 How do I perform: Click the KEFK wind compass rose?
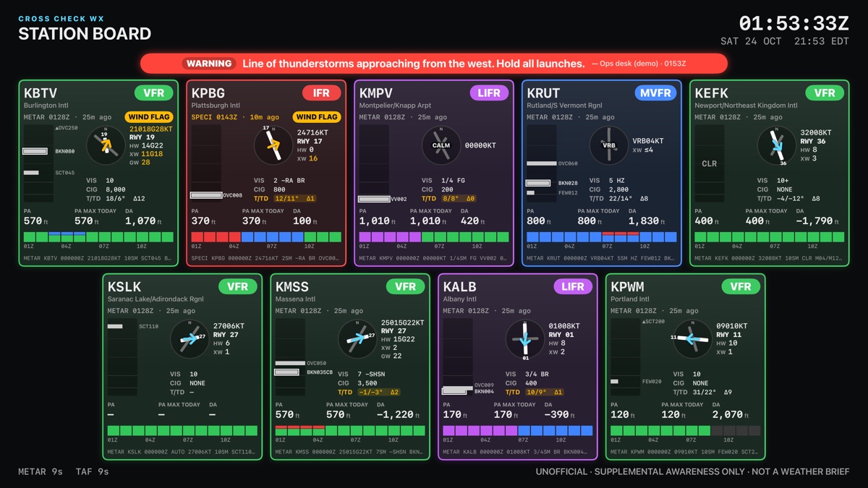click(x=776, y=145)
